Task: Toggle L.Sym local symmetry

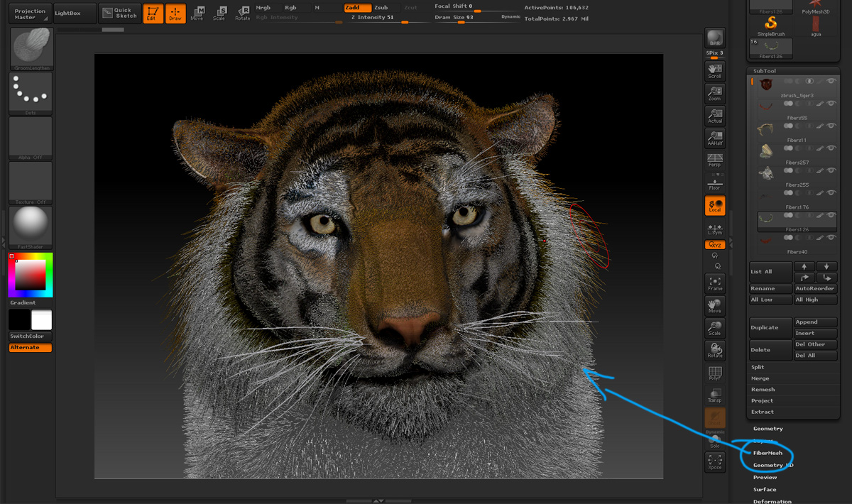Action: 715,229
